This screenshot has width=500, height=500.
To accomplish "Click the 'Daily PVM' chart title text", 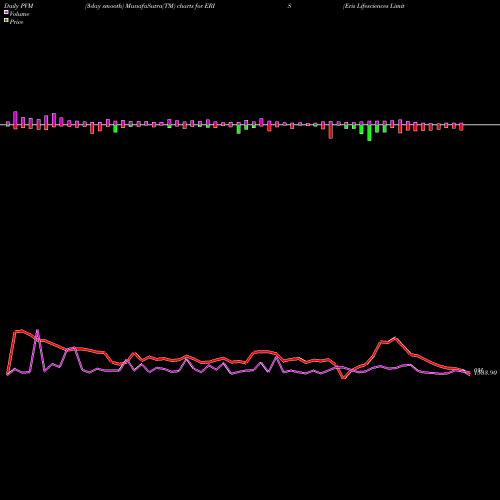I will pos(19,6).
